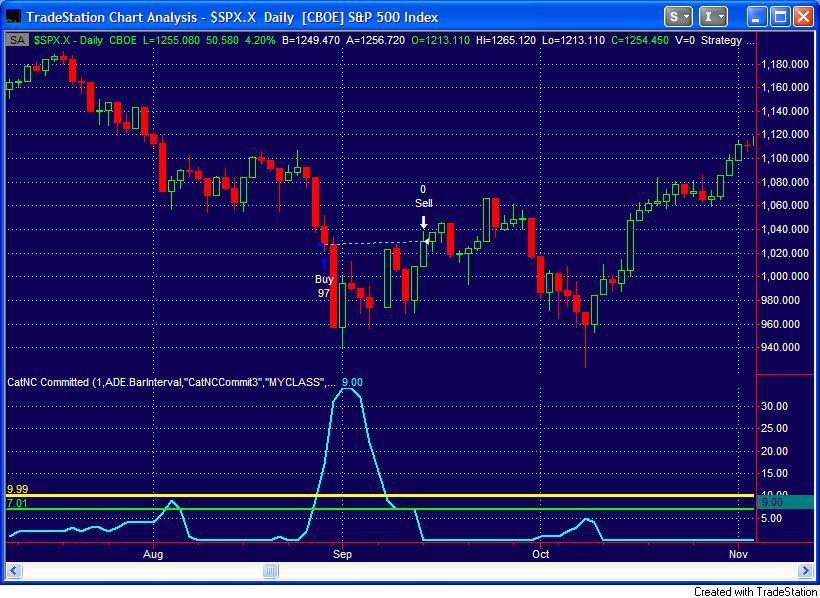Click the 'Aug' date axis label
This screenshot has height=598, width=820.
(x=153, y=554)
